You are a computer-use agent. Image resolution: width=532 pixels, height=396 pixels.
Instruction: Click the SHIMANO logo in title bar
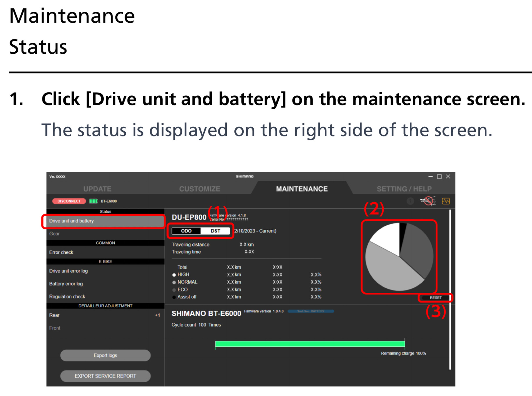tap(245, 176)
